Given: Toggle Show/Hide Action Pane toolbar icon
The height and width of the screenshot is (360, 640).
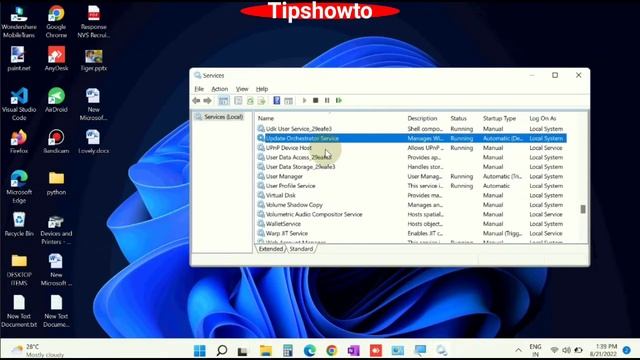Looking at the screenshot, I should click(288, 100).
